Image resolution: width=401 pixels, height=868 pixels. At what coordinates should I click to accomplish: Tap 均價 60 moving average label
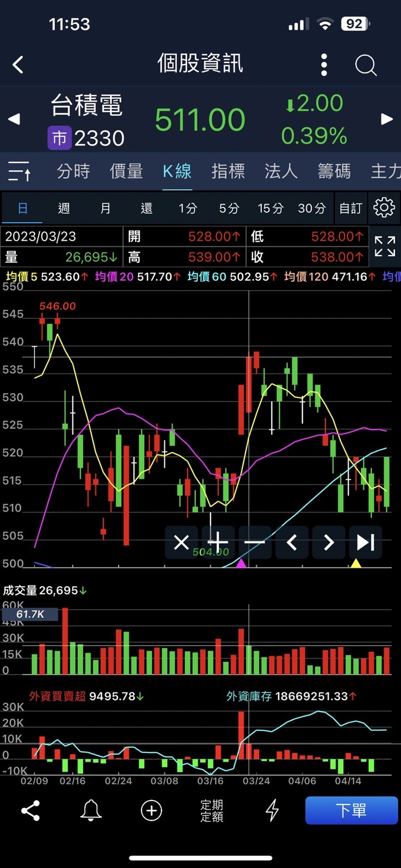click(x=232, y=276)
